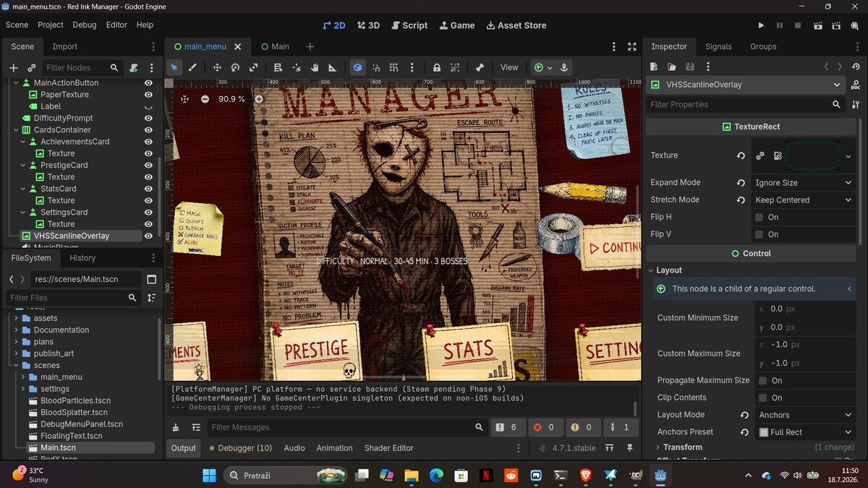Load an existing resource in Inspector
The image size is (868, 488).
[672, 67]
